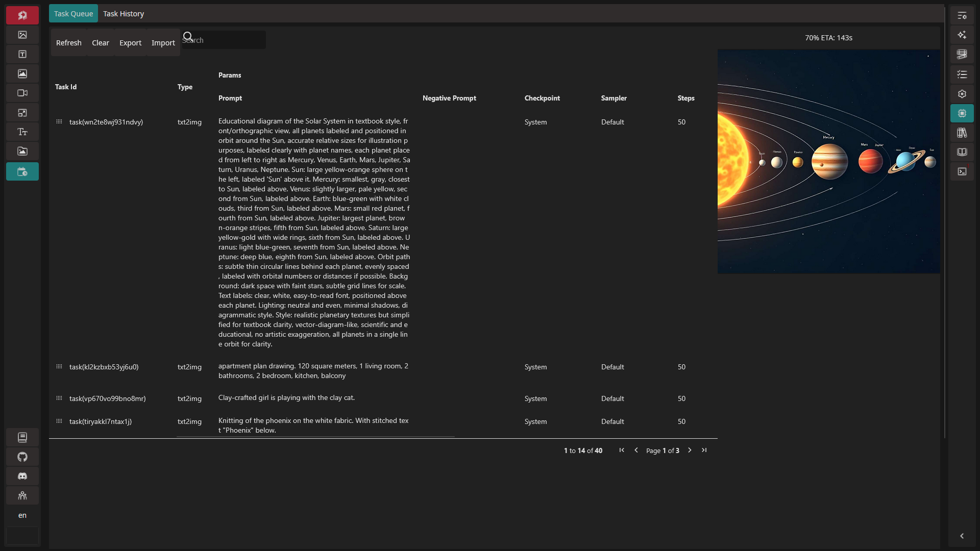The width and height of the screenshot is (980, 551).
Task: Open the Discord icon
Action: 22,476
